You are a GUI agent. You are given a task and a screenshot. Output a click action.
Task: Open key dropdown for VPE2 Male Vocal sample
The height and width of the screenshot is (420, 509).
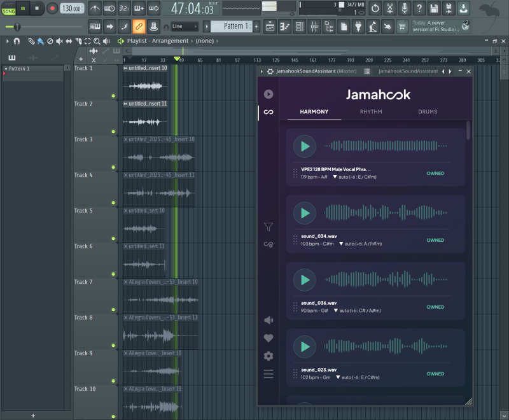click(x=355, y=177)
